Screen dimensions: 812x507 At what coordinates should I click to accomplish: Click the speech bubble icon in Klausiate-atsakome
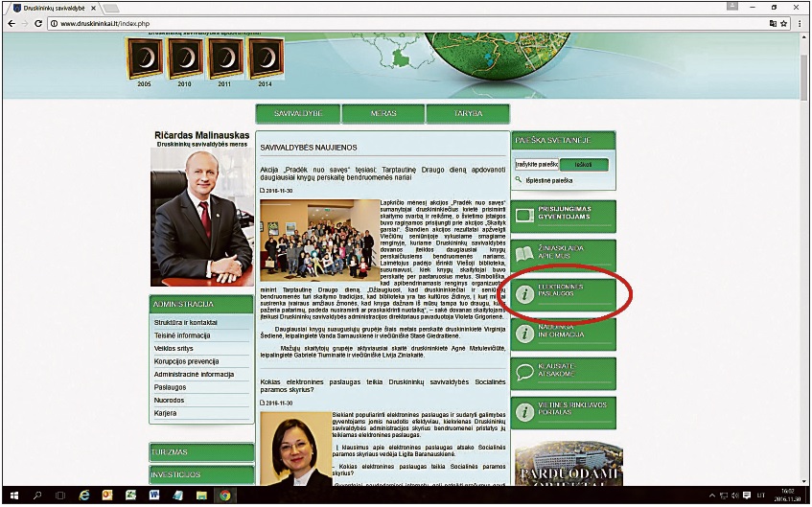pos(524,373)
